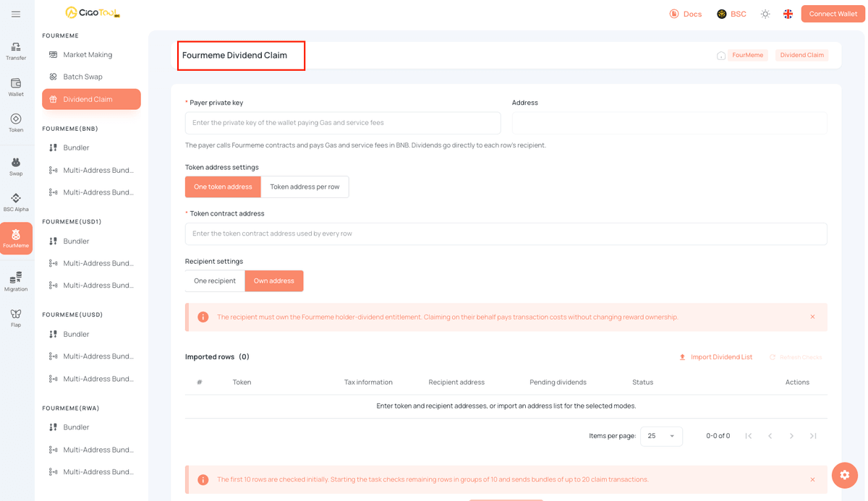This screenshot has height=501, width=868.
Task: Click the 'Imported rows (0)' heading
Action: (217, 356)
